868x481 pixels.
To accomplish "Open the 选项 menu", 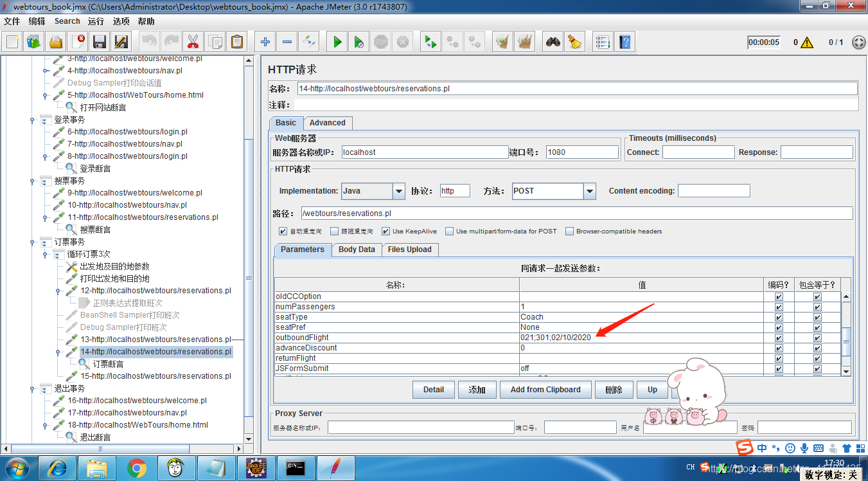I will coord(121,21).
